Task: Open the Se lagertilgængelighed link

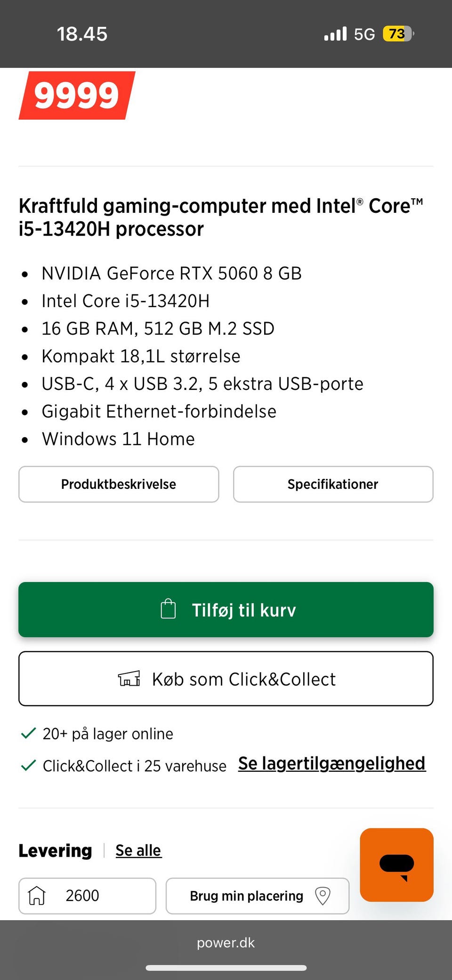Action: (x=331, y=763)
